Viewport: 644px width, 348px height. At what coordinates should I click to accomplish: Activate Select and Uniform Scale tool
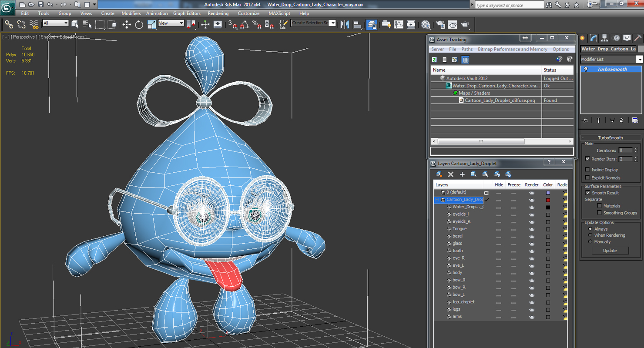[151, 24]
